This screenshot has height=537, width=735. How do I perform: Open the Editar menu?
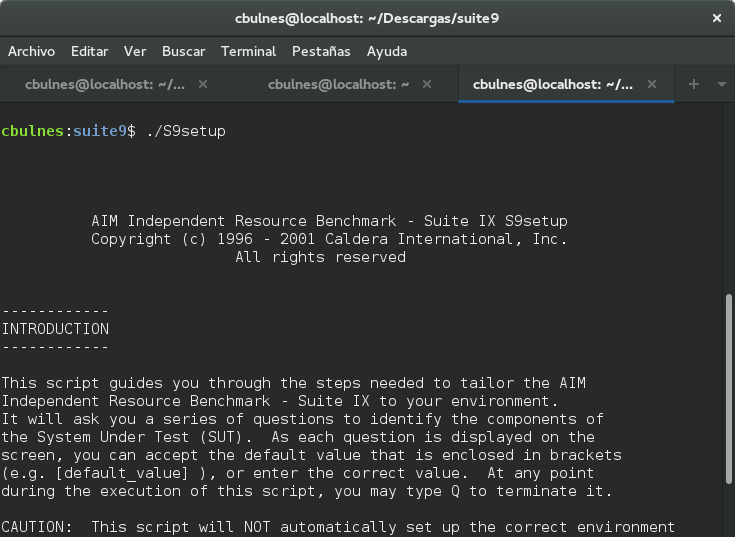coord(90,51)
